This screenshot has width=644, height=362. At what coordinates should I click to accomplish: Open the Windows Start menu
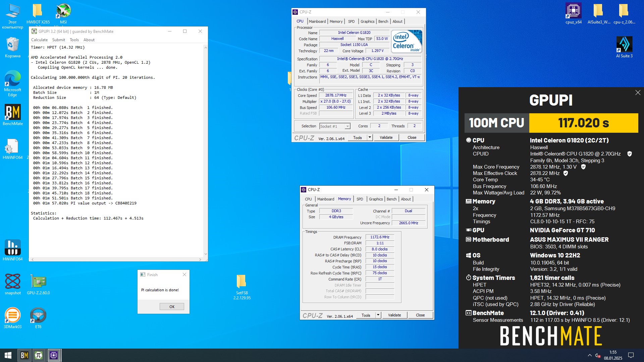(8, 355)
